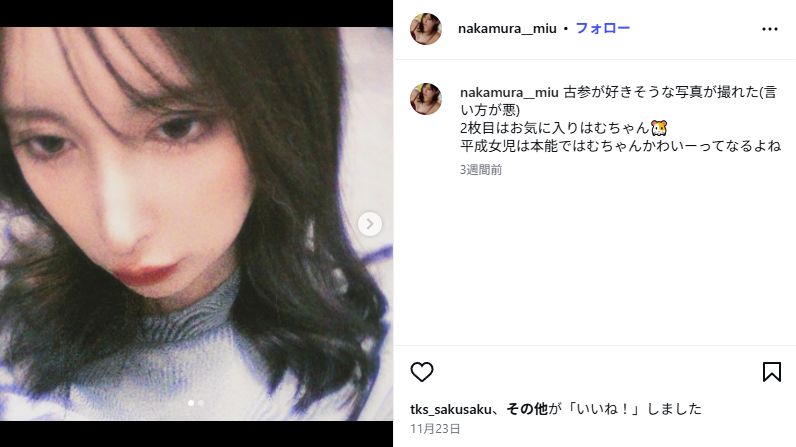Select the first carousel indicator dot
Screen dimensions: 796x447
click(191, 403)
